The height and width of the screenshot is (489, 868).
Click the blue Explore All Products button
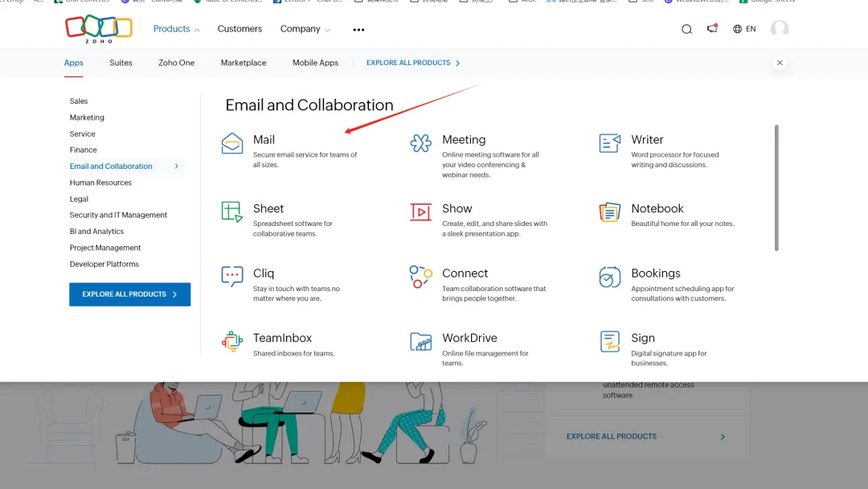[x=130, y=294]
